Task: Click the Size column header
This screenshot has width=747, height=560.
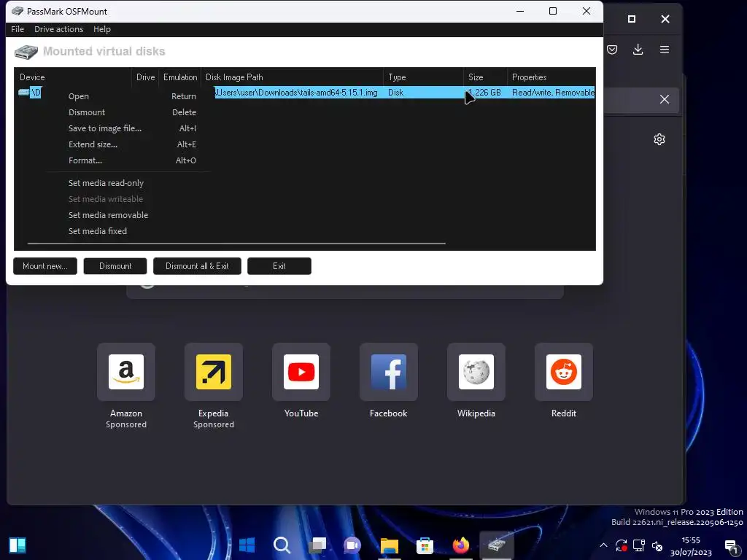Action: point(485,77)
